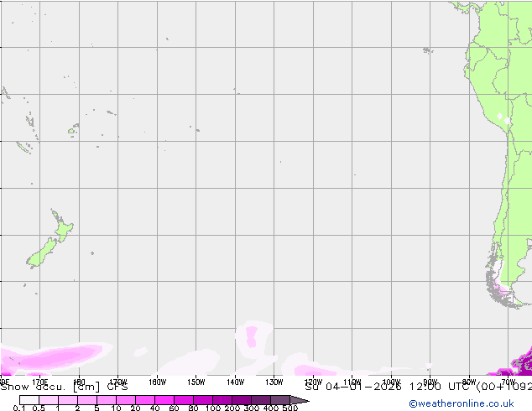Click the pink snow patch near 140W

[x=252, y=336]
